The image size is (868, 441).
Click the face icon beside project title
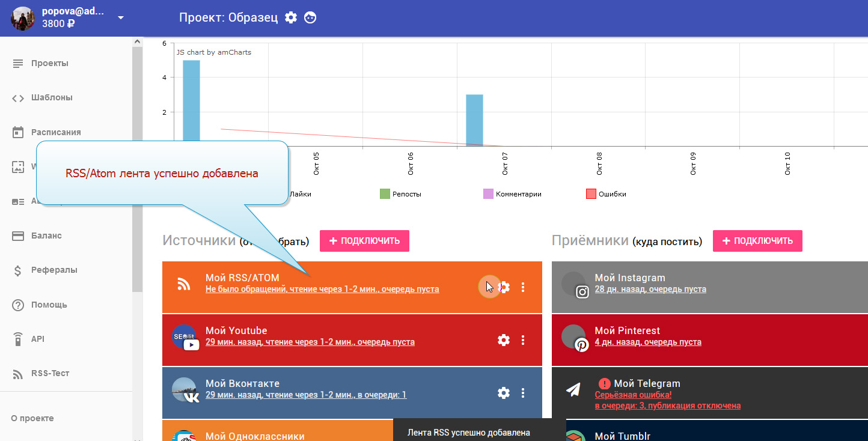pyautogui.click(x=310, y=17)
